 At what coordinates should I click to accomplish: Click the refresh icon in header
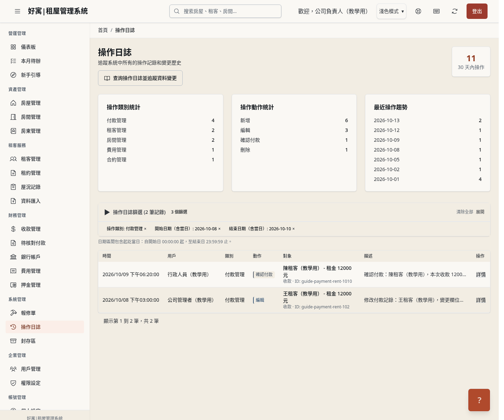(x=455, y=11)
